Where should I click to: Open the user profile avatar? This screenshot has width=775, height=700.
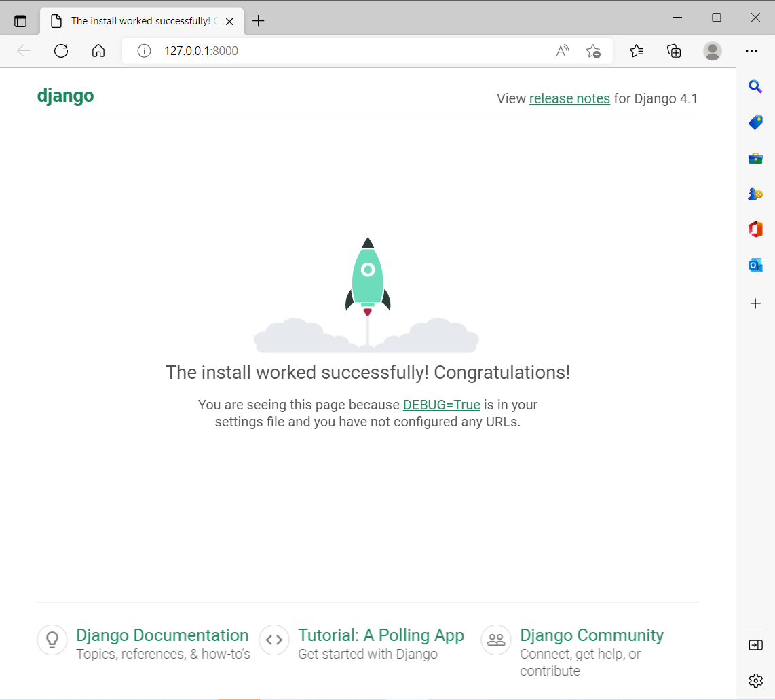click(713, 51)
